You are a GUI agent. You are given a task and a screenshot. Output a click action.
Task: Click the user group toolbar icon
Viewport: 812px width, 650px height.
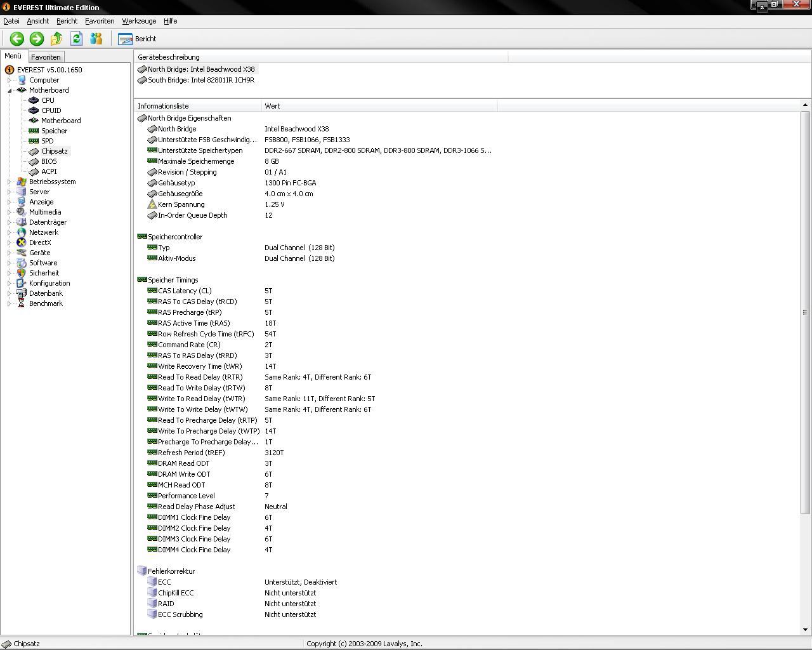[x=96, y=39]
